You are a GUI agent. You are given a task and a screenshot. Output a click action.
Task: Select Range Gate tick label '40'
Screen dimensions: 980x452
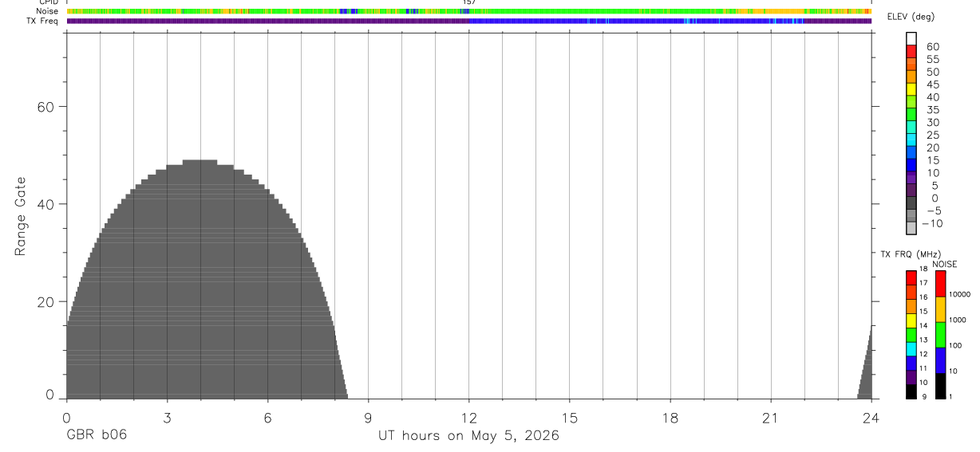[x=46, y=204]
